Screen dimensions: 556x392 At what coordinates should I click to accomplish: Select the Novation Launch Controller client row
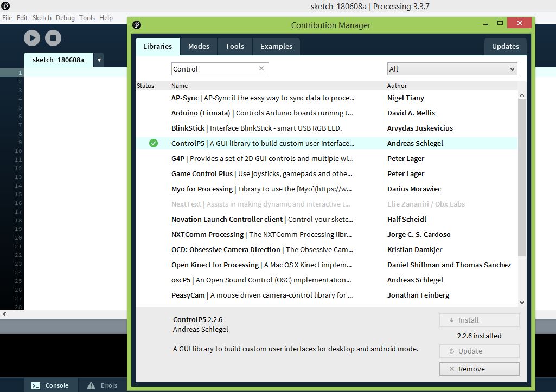327,220
